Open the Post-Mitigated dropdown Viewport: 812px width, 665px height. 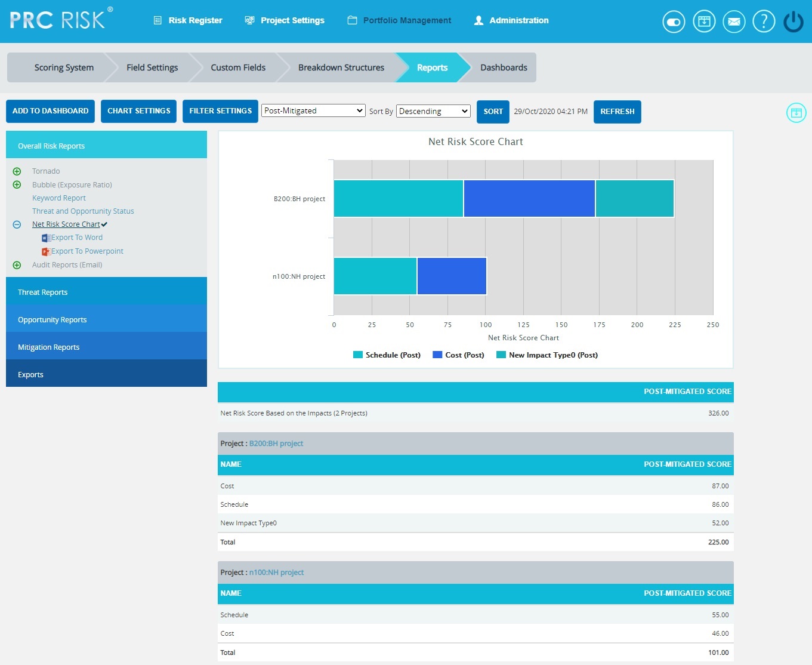click(313, 110)
